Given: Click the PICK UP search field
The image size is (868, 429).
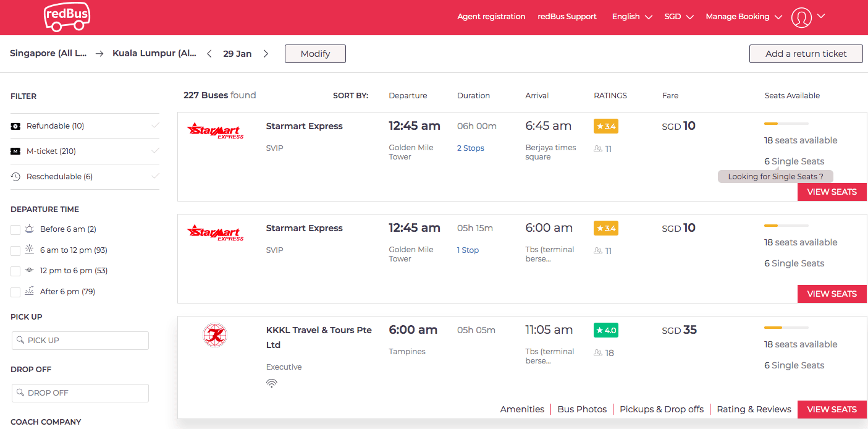Looking at the screenshot, I should pyautogui.click(x=80, y=341).
